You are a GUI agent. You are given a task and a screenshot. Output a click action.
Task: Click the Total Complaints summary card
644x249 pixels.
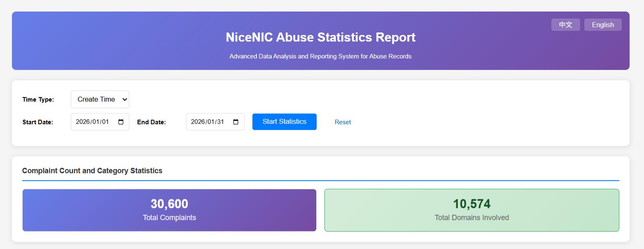point(169,210)
